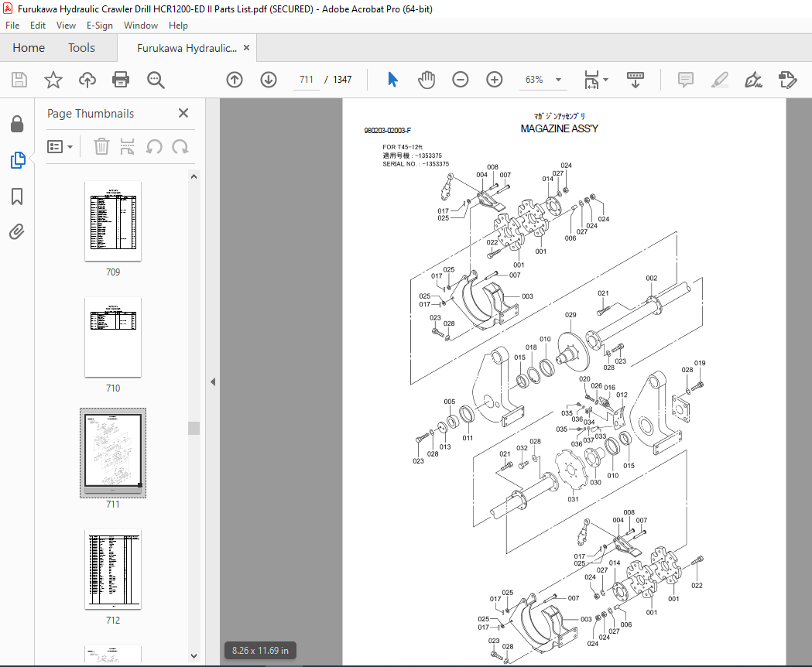Click the Save file icon

[19, 80]
